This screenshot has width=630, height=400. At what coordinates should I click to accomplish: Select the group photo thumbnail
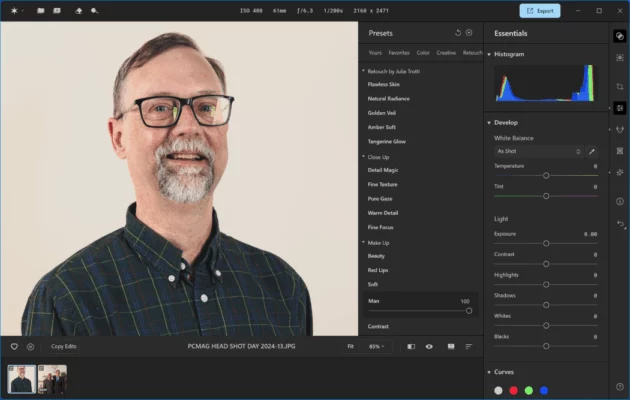pos(52,379)
